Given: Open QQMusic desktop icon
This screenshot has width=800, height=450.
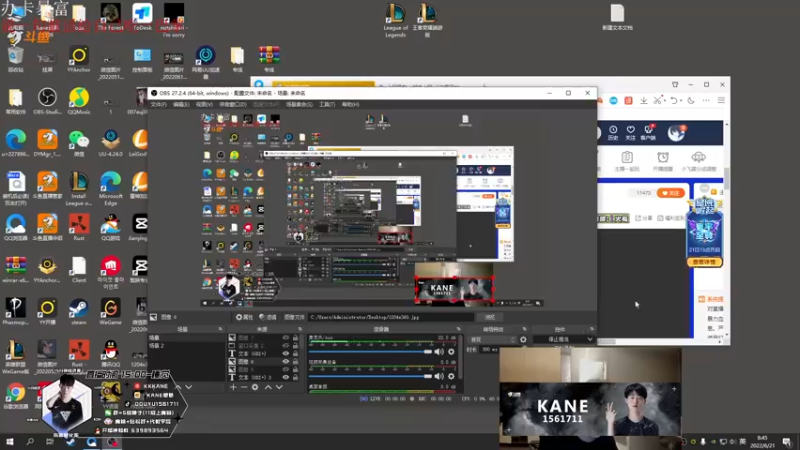Looking at the screenshot, I should [x=79, y=101].
